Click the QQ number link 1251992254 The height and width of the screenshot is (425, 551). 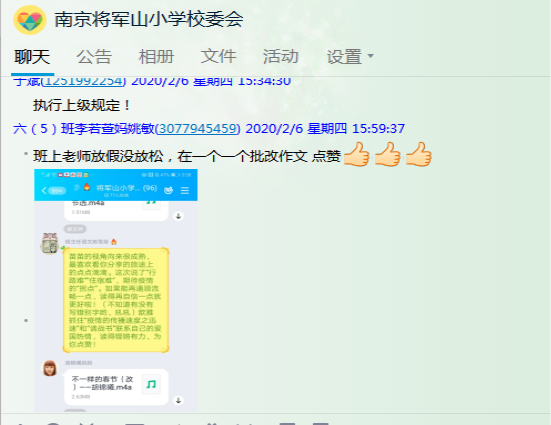point(83,82)
